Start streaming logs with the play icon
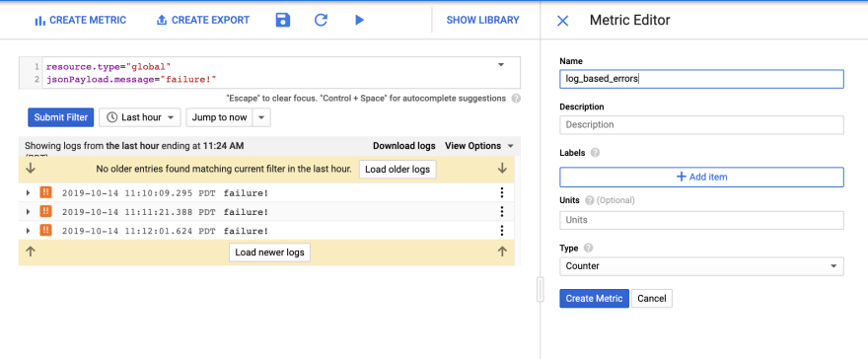The image size is (868, 359). 359,21
